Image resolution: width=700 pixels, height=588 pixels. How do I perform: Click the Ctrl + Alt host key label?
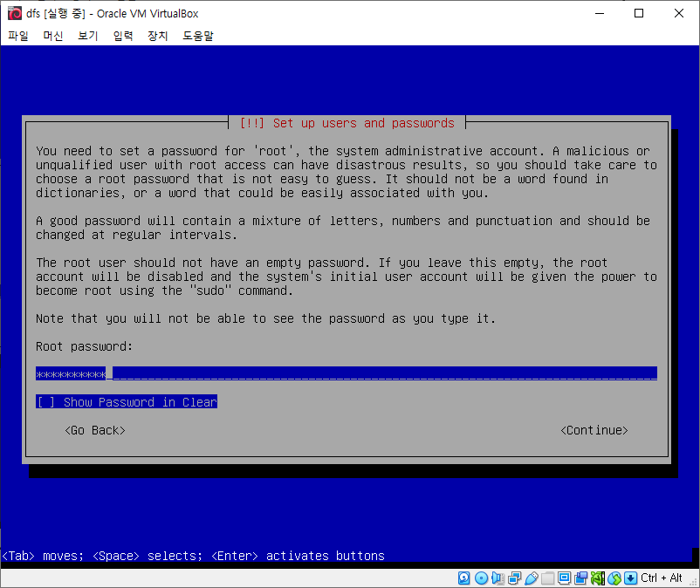(x=662, y=578)
